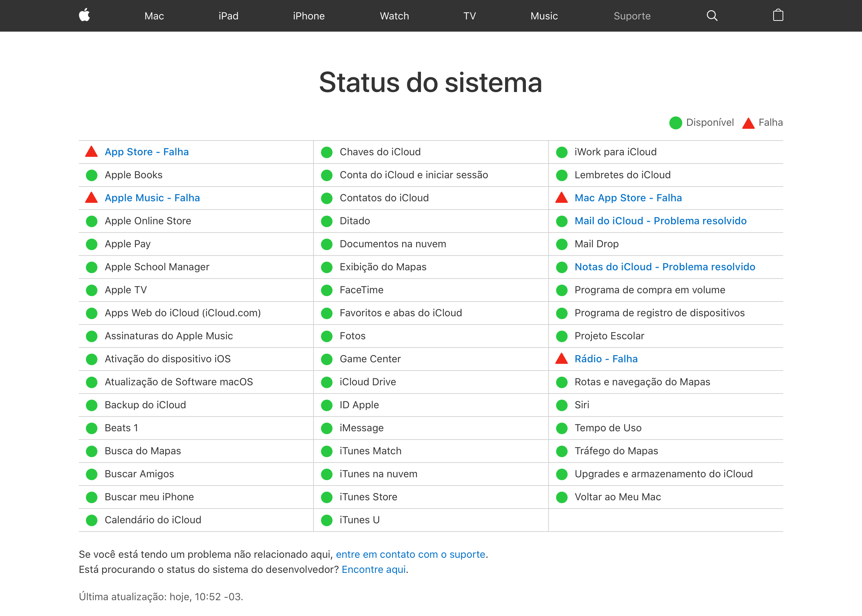
Task: Click Calendário do iCloud text
Action: pyautogui.click(x=153, y=520)
